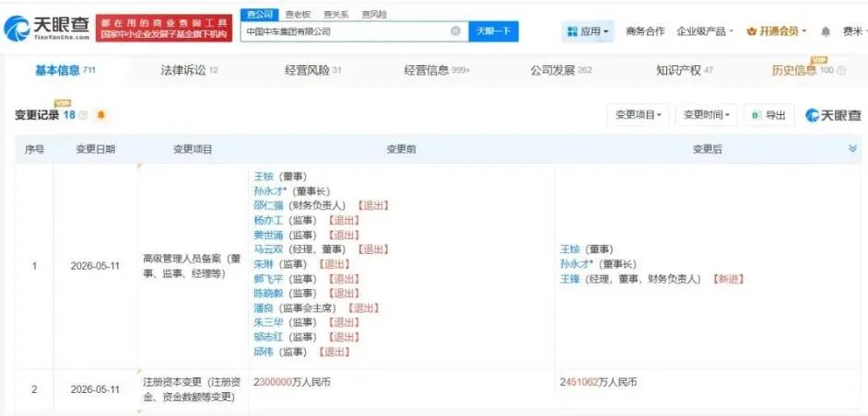Switch to the 经营信息 tab

click(437, 71)
